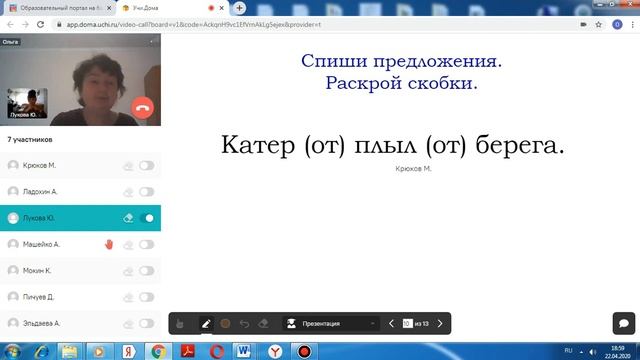The width and height of the screenshot is (640, 360).
Task: Erase drawings by Крюков М.
Action: point(128,166)
